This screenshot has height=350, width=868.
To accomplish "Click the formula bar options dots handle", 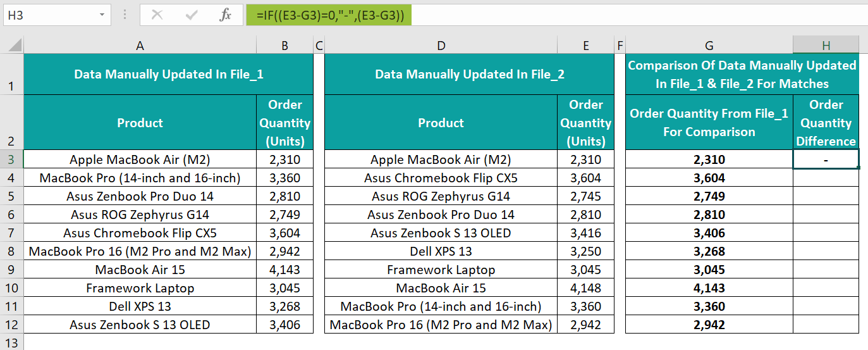I will (125, 15).
